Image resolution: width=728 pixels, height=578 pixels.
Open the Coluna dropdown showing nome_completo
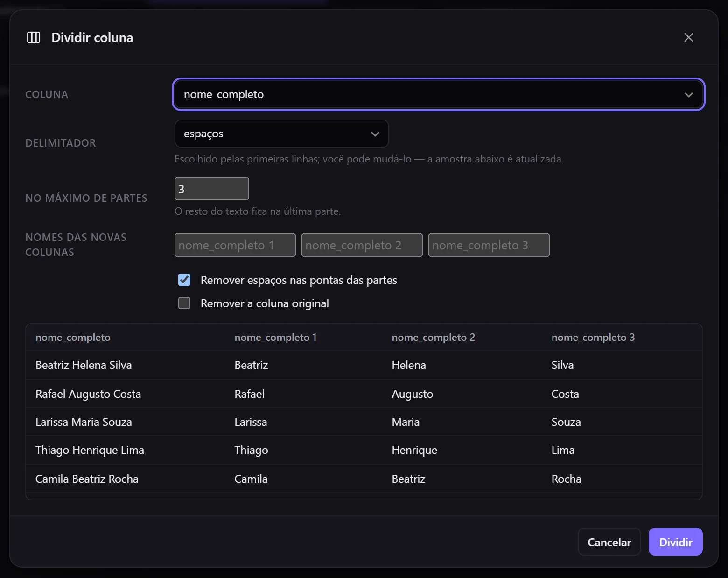[438, 94]
